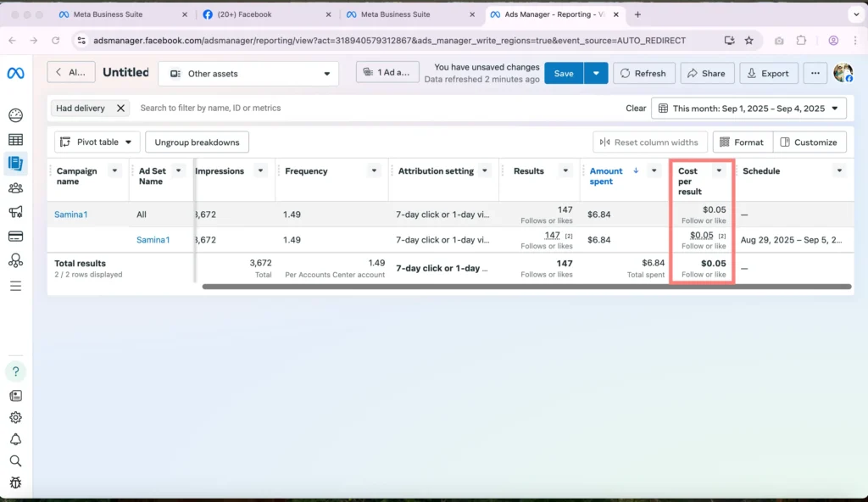Expand the Save button dropdown arrow
868x502 pixels.
pos(596,74)
